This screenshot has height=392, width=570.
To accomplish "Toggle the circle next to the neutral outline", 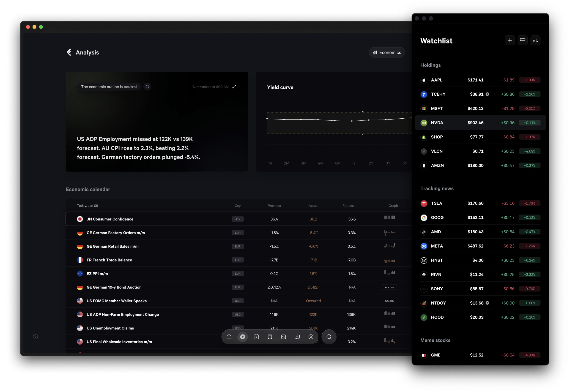I will [147, 87].
